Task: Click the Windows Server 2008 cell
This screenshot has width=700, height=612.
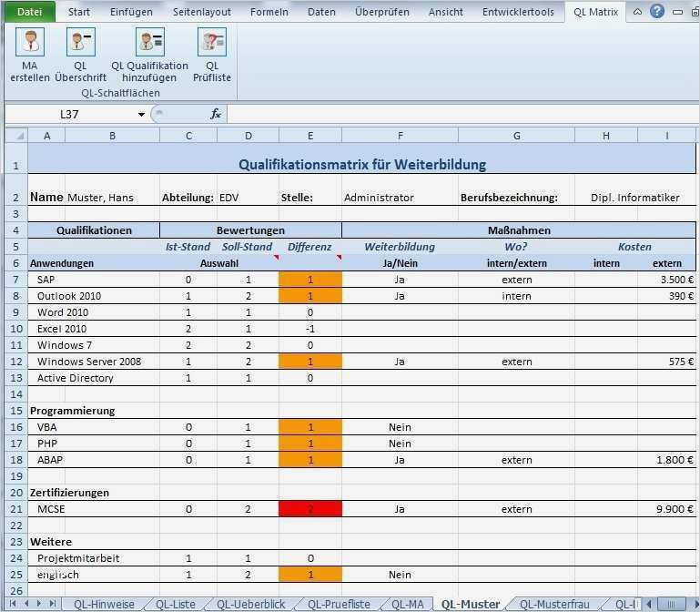Action: point(94,362)
